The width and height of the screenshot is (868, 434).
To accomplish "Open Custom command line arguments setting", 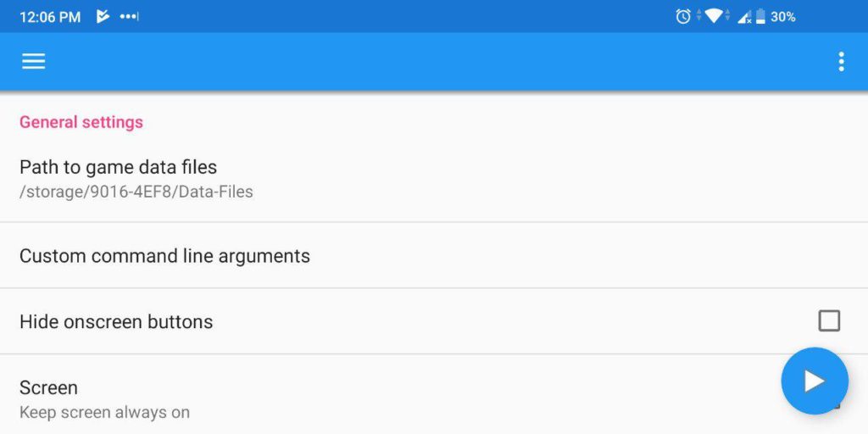I will pyautogui.click(x=164, y=256).
